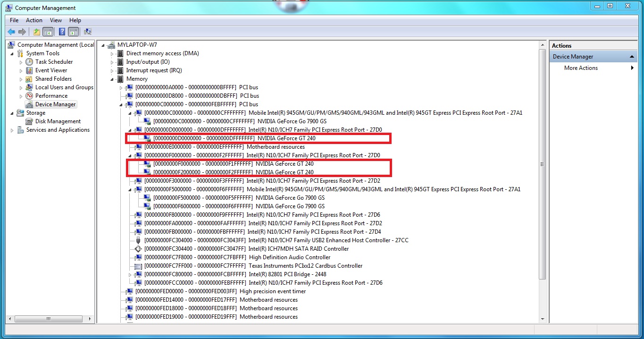Click the Event Viewer icon
Image resolution: width=644 pixels, height=339 pixels.
click(29, 70)
